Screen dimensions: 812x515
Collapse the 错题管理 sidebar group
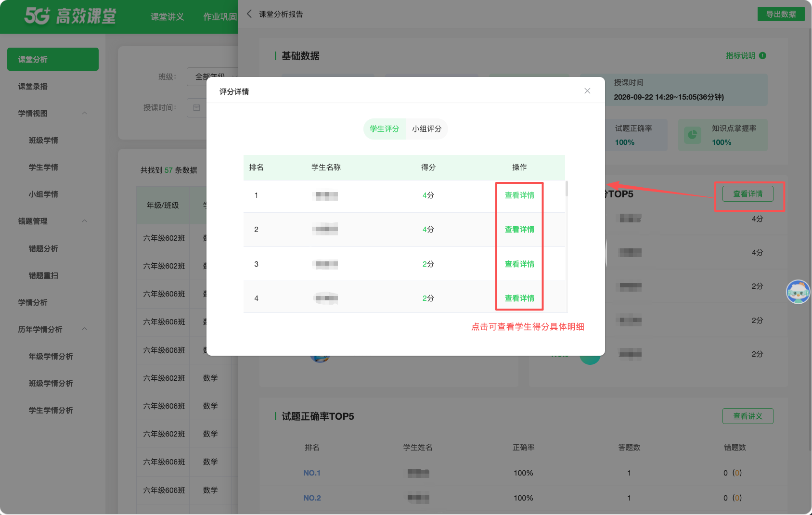coord(85,221)
